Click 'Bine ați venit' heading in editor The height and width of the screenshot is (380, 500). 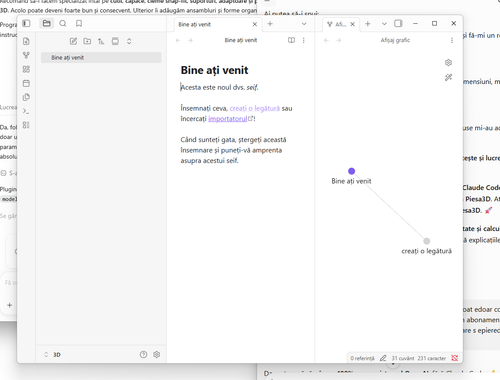(214, 70)
